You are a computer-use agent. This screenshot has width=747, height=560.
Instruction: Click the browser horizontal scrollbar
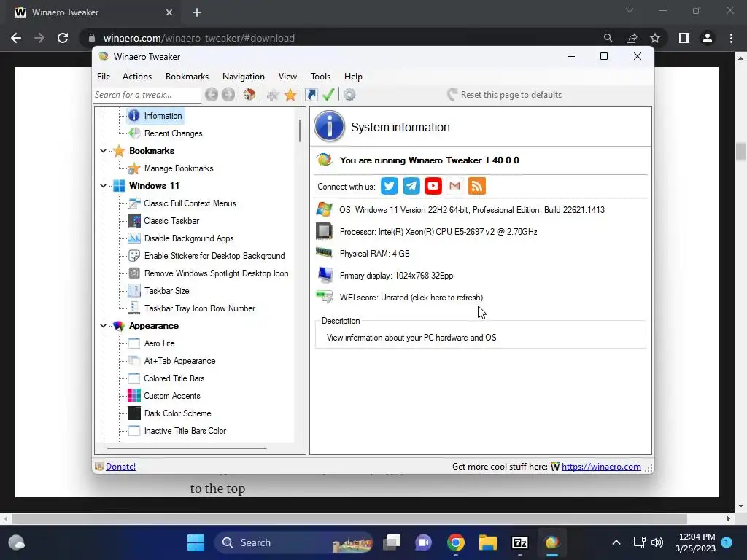click(x=349, y=518)
